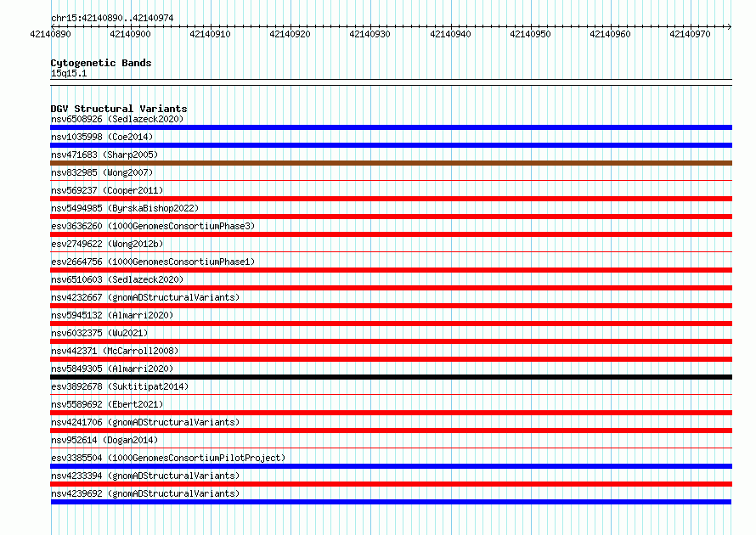Click the esv3636260 (1000GenomesConsortiumPhase3) label
Image resolution: width=756 pixels, height=535 pixels.
pyautogui.click(x=153, y=226)
